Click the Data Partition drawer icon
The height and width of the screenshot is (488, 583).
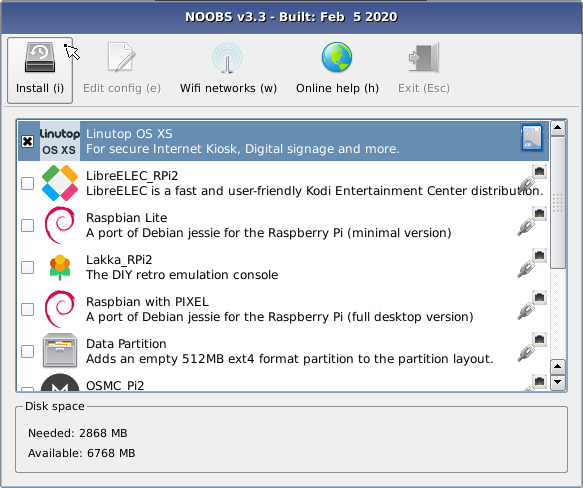(x=60, y=351)
